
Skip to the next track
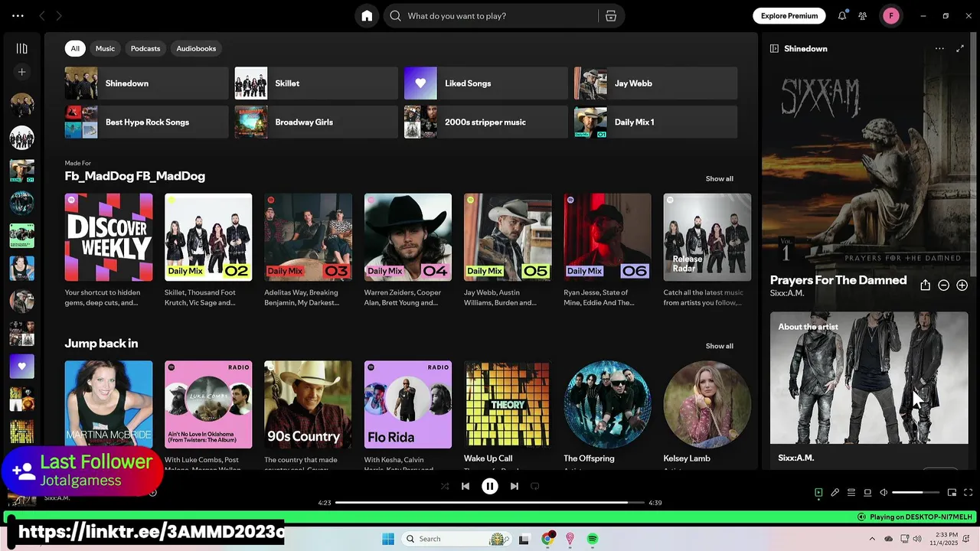click(514, 486)
